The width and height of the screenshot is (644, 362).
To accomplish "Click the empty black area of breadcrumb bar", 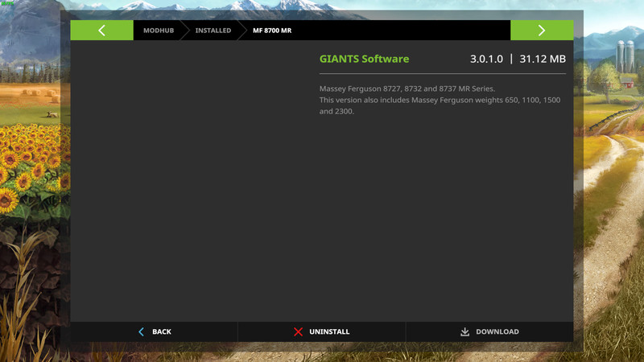I will click(402, 31).
